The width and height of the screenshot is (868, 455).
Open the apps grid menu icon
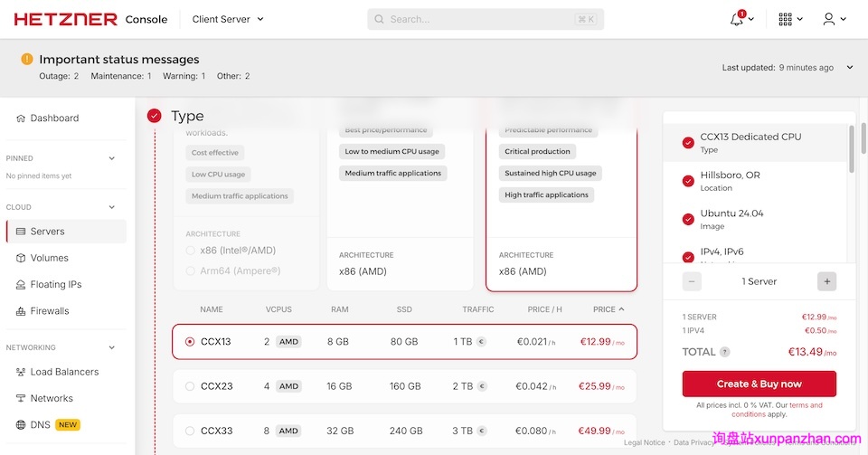click(x=785, y=19)
